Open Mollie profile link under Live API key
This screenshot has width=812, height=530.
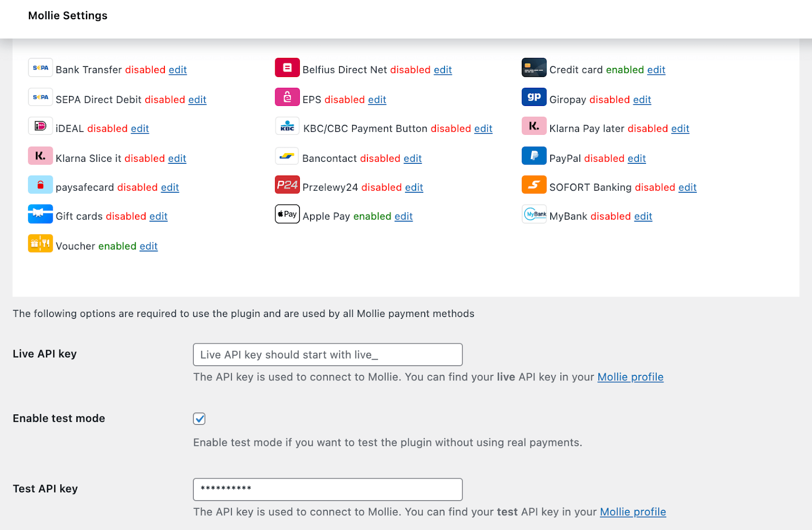click(630, 377)
